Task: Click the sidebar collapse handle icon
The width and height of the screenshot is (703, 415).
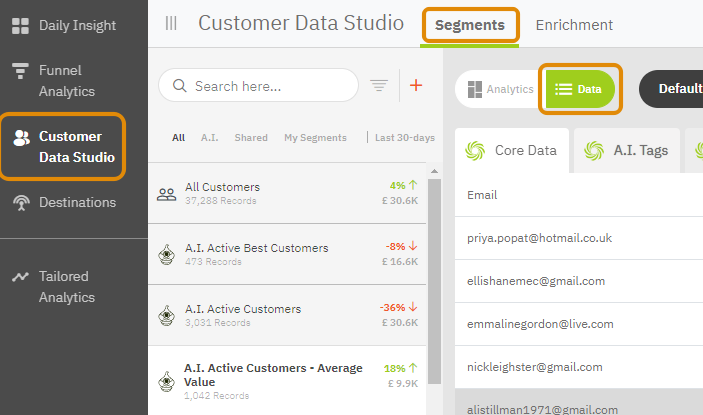Action: 171,24
